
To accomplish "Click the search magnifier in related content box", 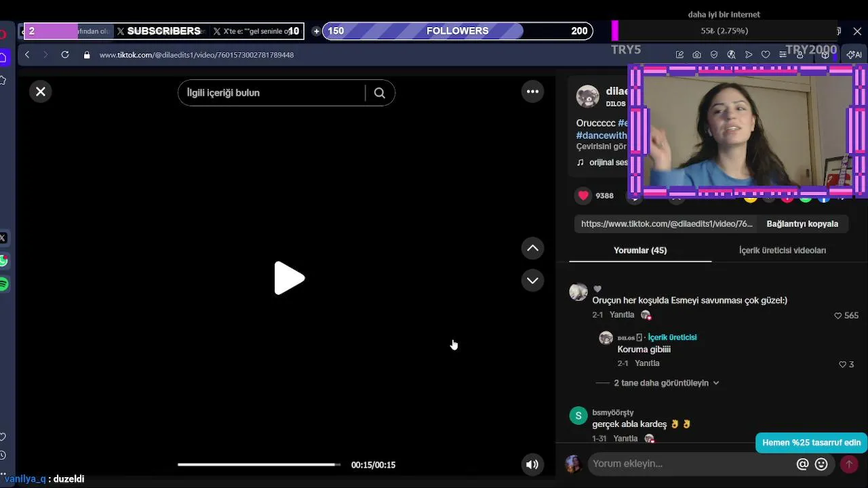I will point(380,93).
